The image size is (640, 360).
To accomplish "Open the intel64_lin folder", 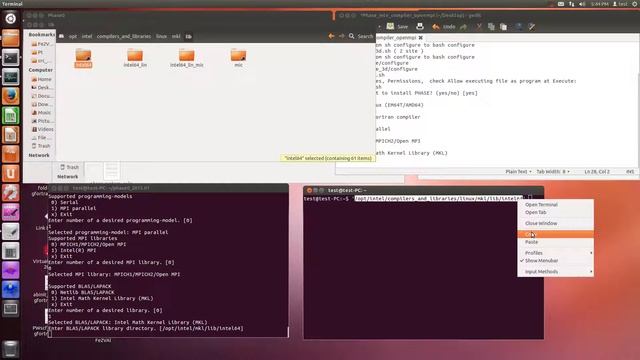I will point(135,58).
